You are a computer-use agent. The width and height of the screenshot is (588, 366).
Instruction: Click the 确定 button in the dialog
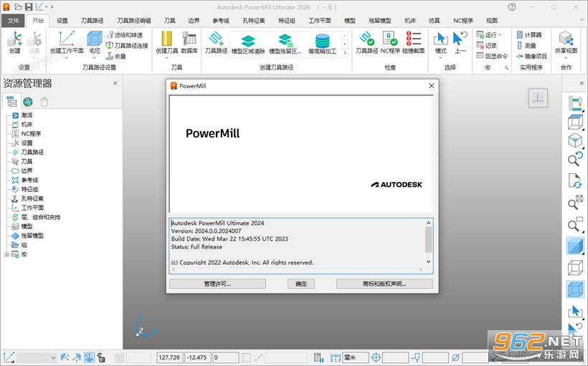click(301, 284)
